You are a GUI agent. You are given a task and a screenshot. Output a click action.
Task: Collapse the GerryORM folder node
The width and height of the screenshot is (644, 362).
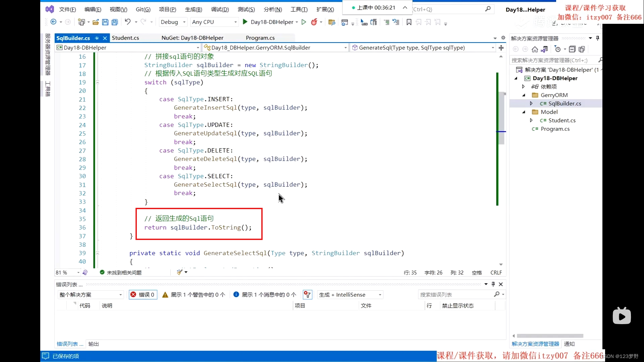click(x=524, y=95)
